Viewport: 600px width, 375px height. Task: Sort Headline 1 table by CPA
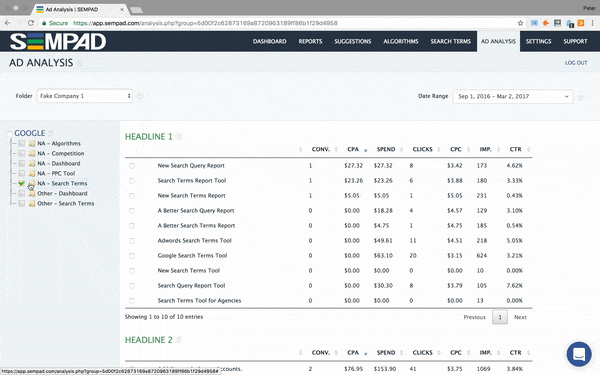(x=353, y=149)
